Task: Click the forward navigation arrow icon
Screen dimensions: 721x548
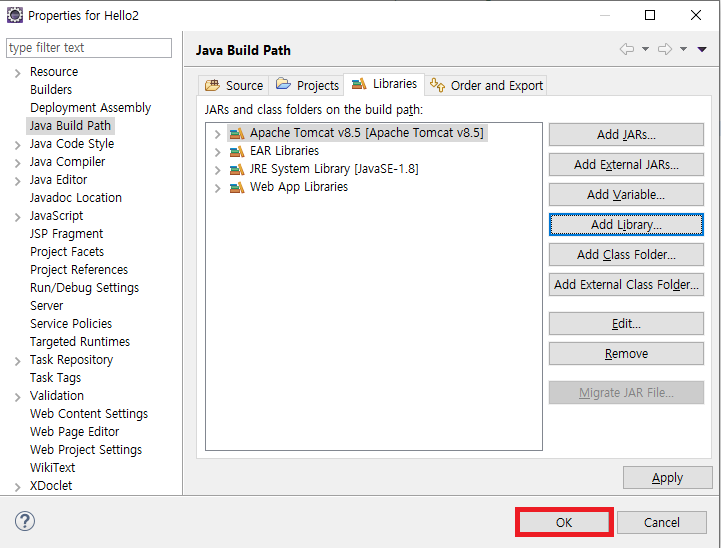Action: [665, 49]
